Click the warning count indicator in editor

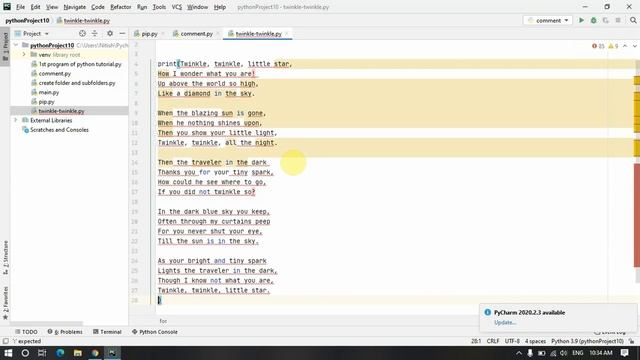613,46
